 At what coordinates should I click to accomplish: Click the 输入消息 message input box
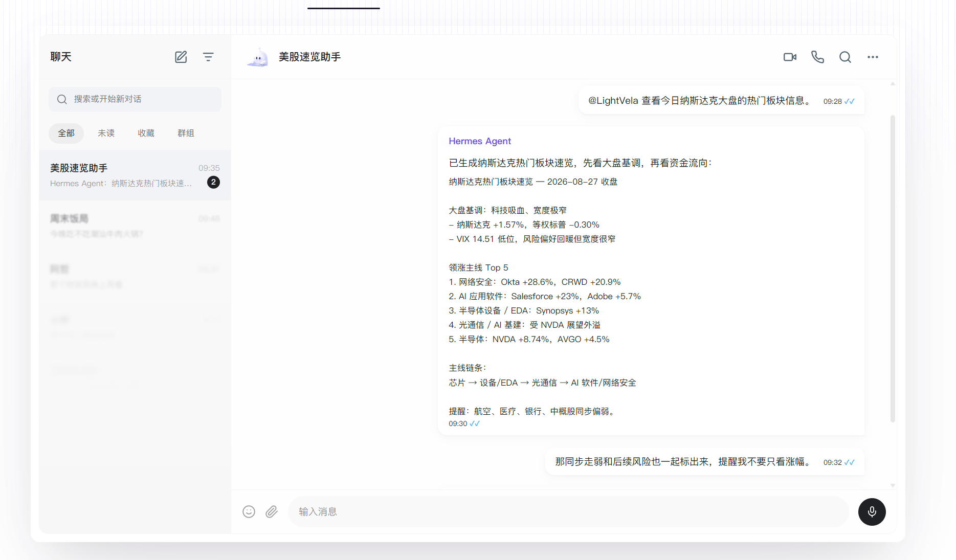tap(568, 511)
